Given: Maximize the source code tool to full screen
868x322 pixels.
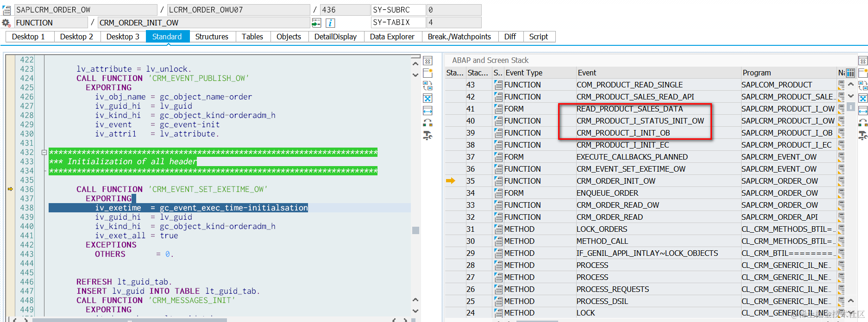Looking at the screenshot, I should (x=428, y=98).
